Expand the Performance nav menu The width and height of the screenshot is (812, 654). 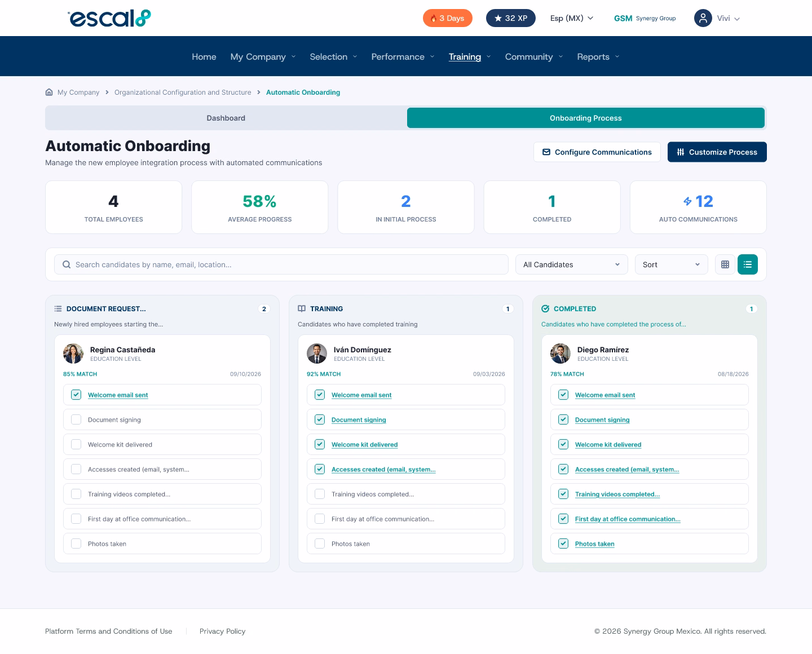(x=403, y=56)
